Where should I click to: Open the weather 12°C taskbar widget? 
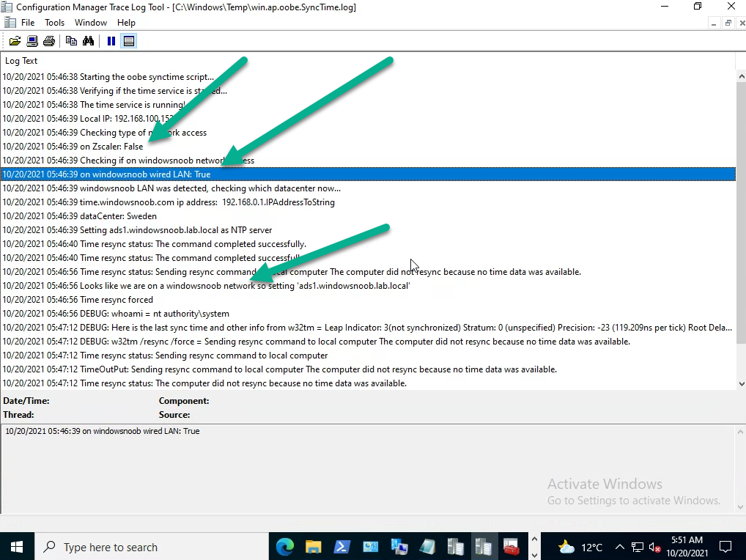[x=580, y=547]
